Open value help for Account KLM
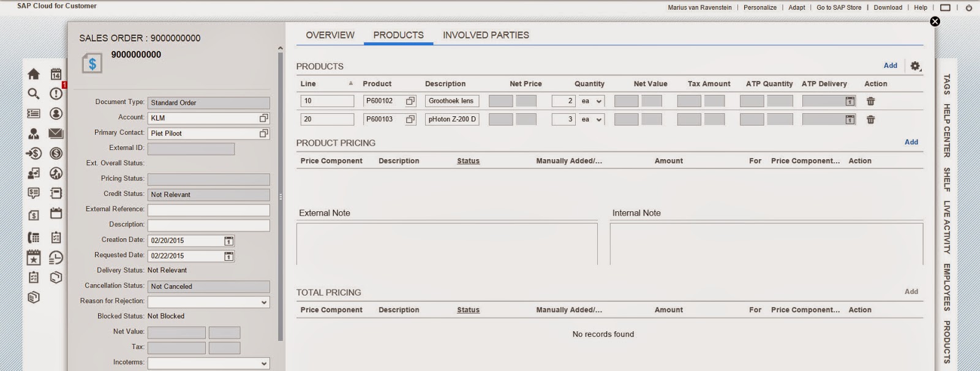 point(263,118)
